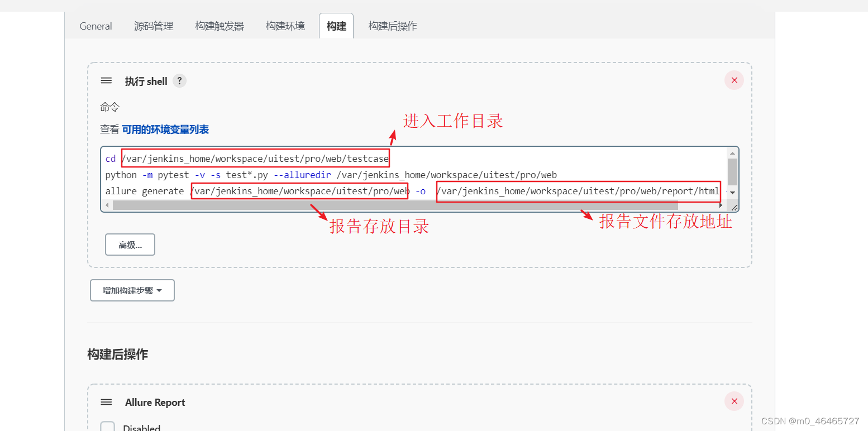Click the 'python -m pytest' command line
This screenshot has height=431, width=868.
point(331,175)
